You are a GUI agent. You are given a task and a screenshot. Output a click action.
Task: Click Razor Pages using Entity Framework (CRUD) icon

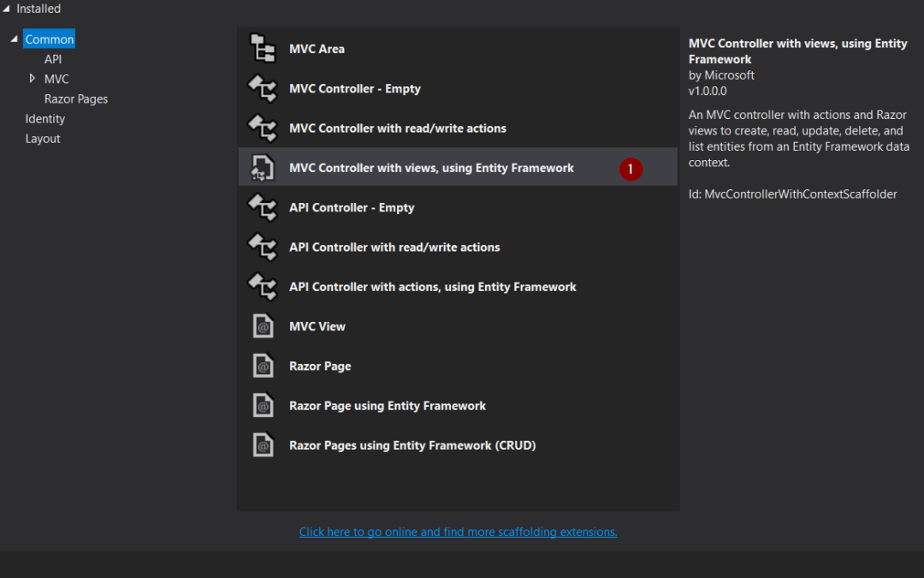coord(263,445)
